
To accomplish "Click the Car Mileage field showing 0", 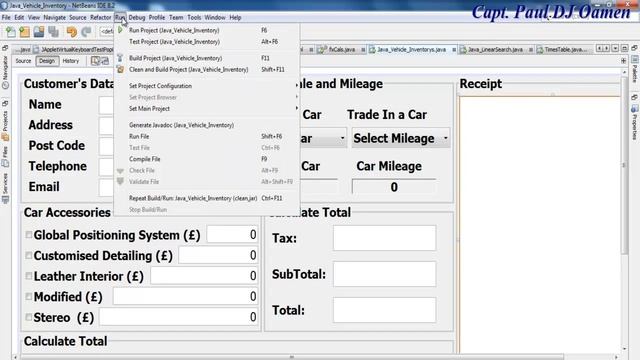I will tap(393, 187).
